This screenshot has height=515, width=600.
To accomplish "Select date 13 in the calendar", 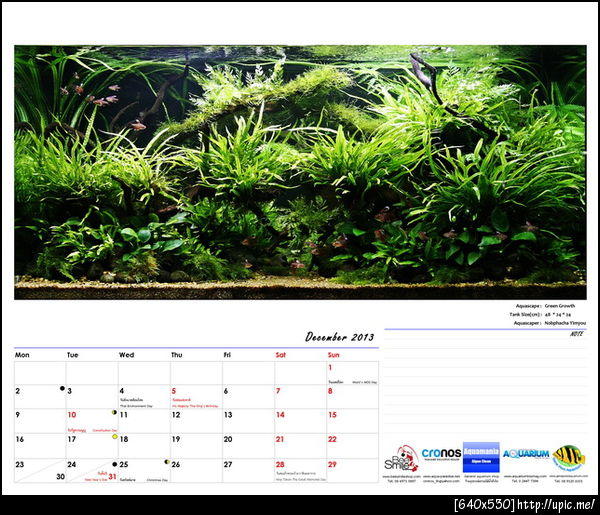I will click(x=228, y=415).
